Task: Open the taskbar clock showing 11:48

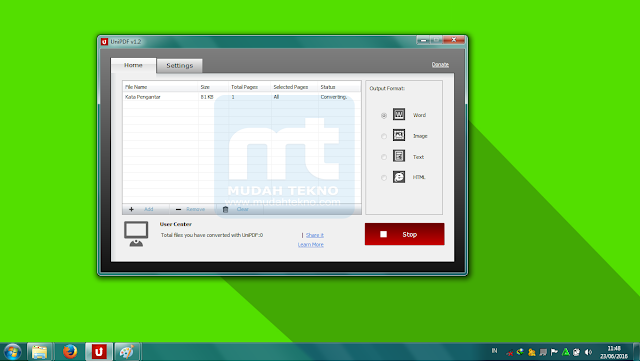Action: [613, 352]
